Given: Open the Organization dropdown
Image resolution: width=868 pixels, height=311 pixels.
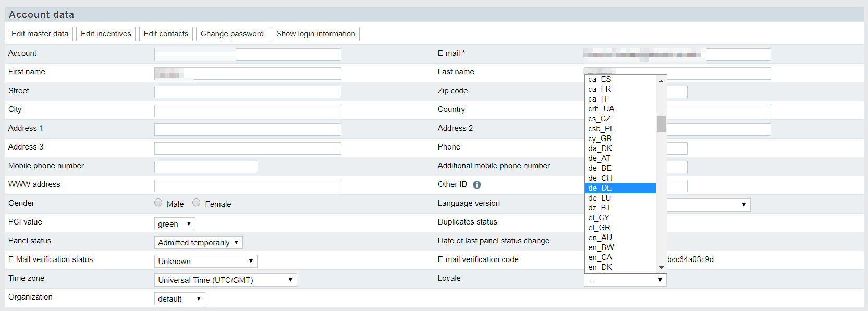Looking at the screenshot, I should point(180,299).
